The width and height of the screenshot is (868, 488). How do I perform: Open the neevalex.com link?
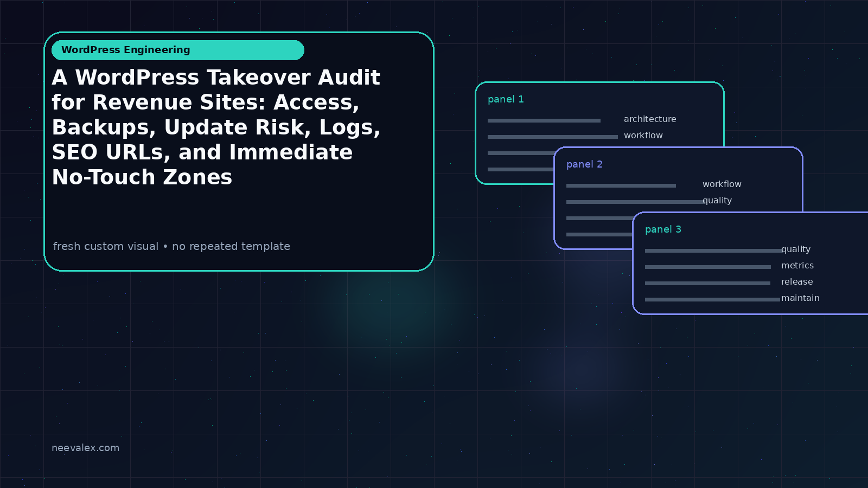(x=85, y=448)
